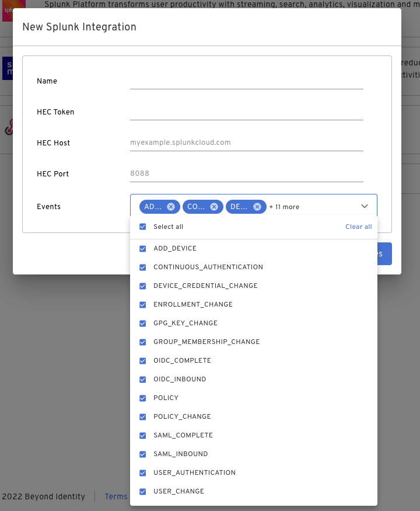Image resolution: width=420 pixels, height=511 pixels.
Task: Click the HEC Host input field
Action: 246,142
